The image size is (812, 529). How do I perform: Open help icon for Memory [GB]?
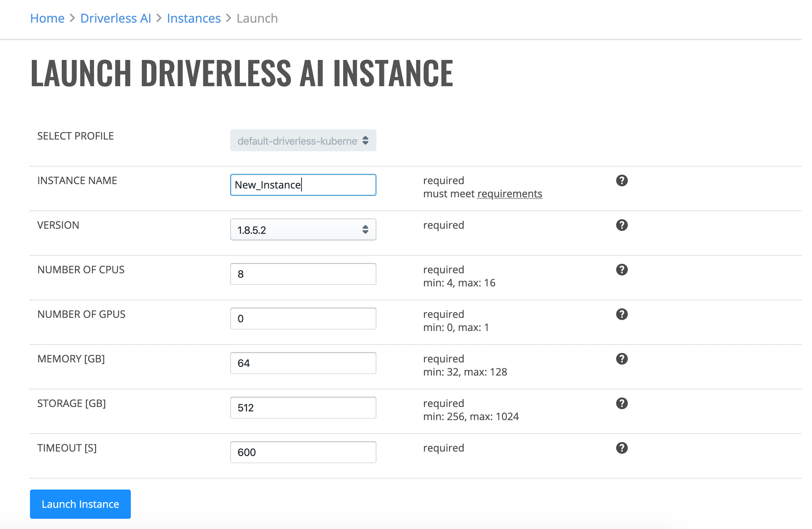coord(622,359)
